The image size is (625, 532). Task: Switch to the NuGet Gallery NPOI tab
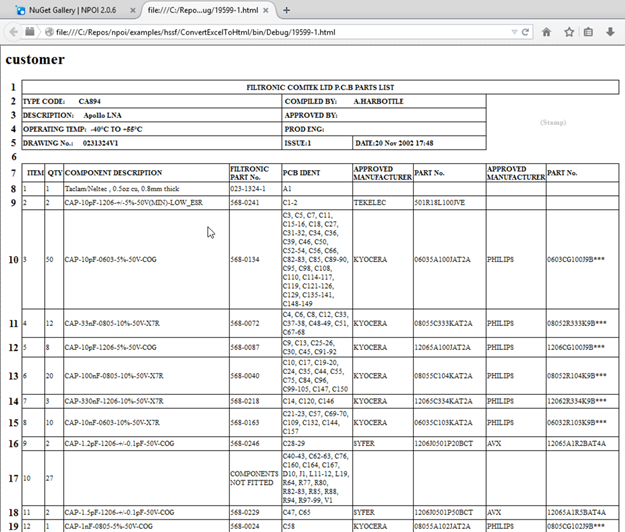(x=72, y=10)
